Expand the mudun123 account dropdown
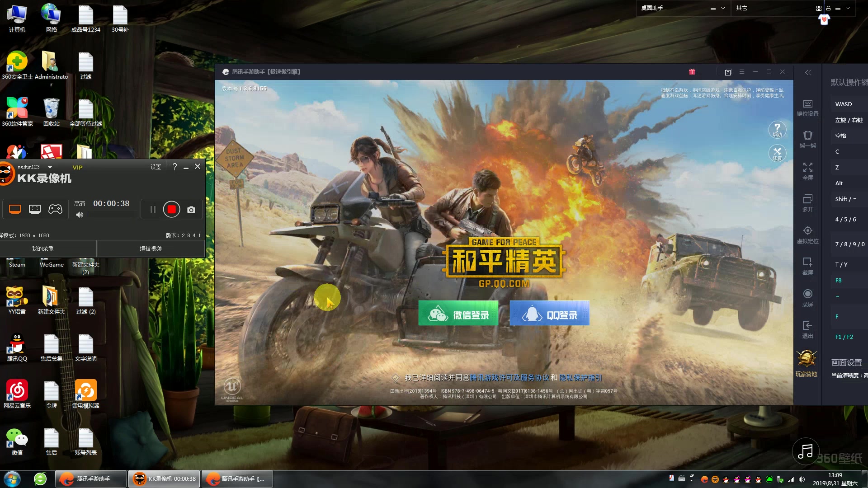868x488 pixels. coord(50,167)
